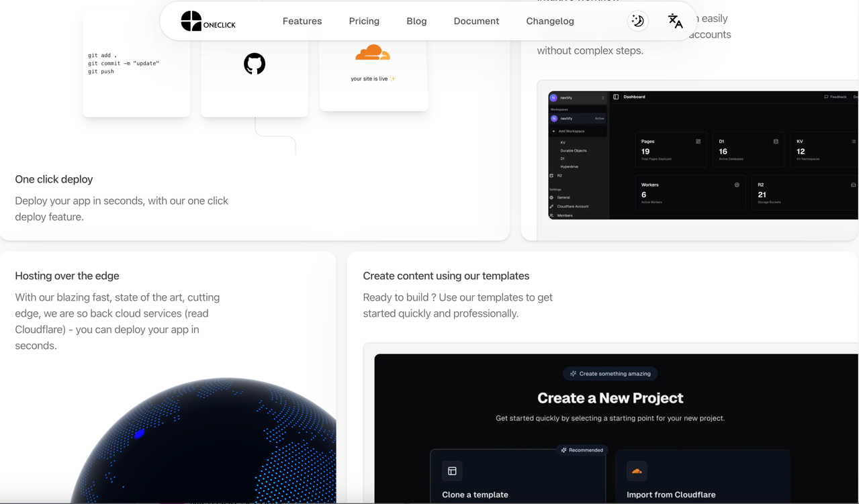
Task: Toggle dark mode with the moon icon
Action: pos(637,21)
